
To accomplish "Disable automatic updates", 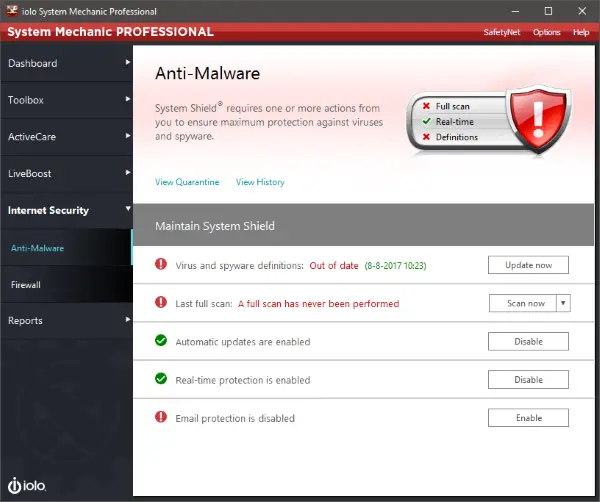I will pyautogui.click(x=528, y=341).
